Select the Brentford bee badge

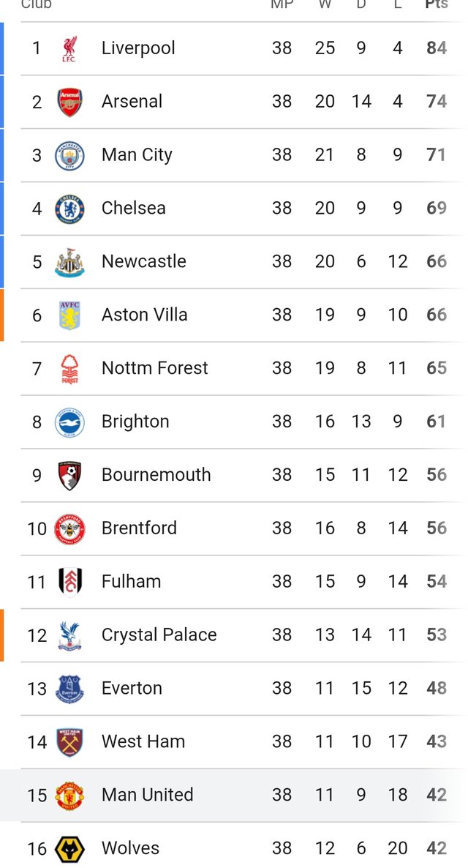[69, 528]
